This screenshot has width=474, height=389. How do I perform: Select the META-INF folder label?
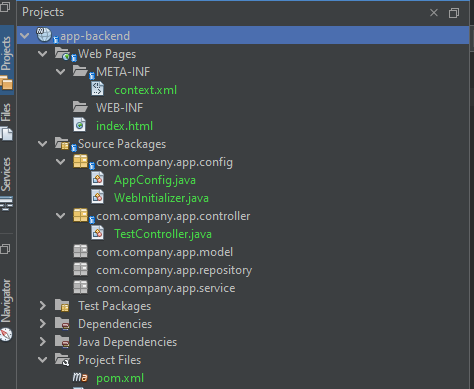123,72
